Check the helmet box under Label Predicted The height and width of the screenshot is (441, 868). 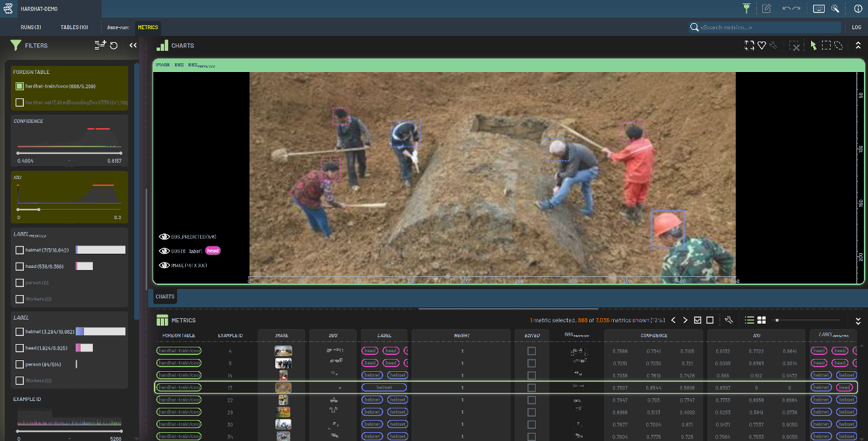[x=20, y=250]
